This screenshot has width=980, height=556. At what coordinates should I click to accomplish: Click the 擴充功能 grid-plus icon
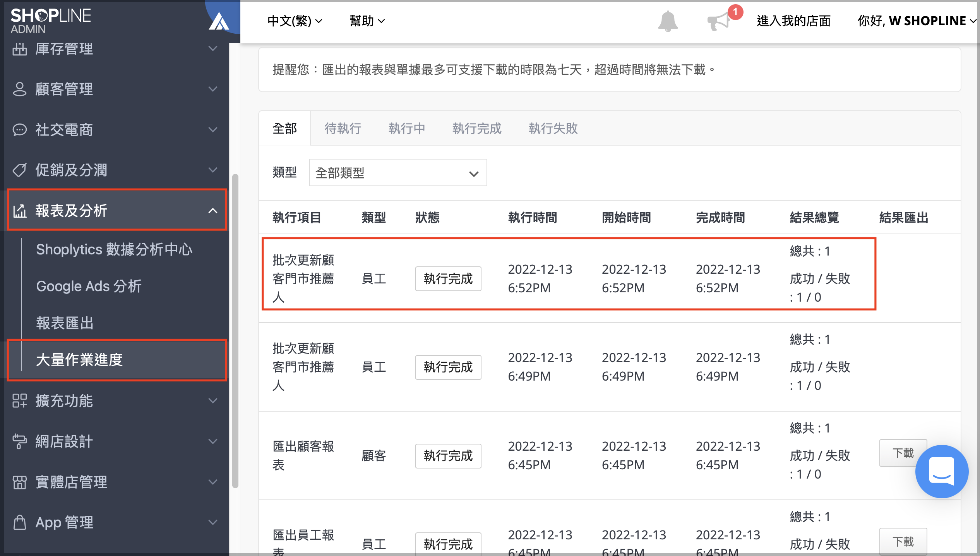tap(19, 401)
